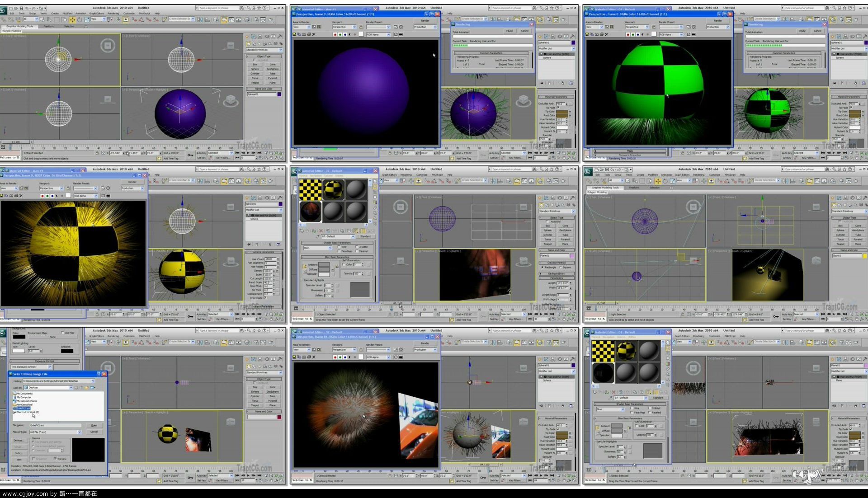Click Get Material icon beside red sample slot editor
This screenshot has height=498, width=868.
pos(302,231)
